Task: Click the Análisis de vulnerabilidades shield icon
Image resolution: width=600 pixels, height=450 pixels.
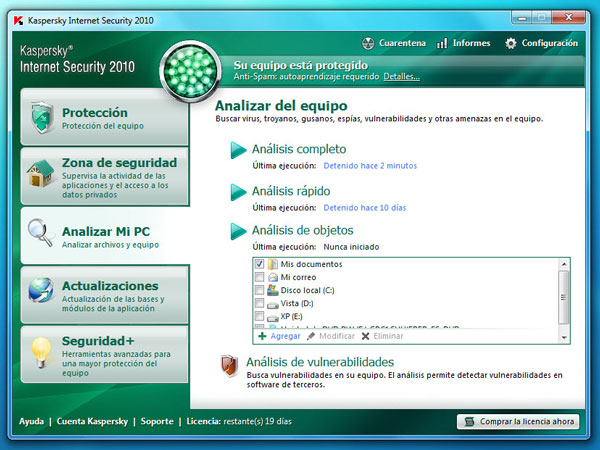Action: tap(230, 366)
